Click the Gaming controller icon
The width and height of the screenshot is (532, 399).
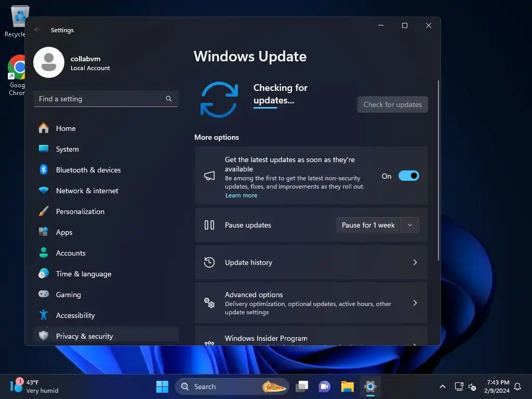click(44, 294)
